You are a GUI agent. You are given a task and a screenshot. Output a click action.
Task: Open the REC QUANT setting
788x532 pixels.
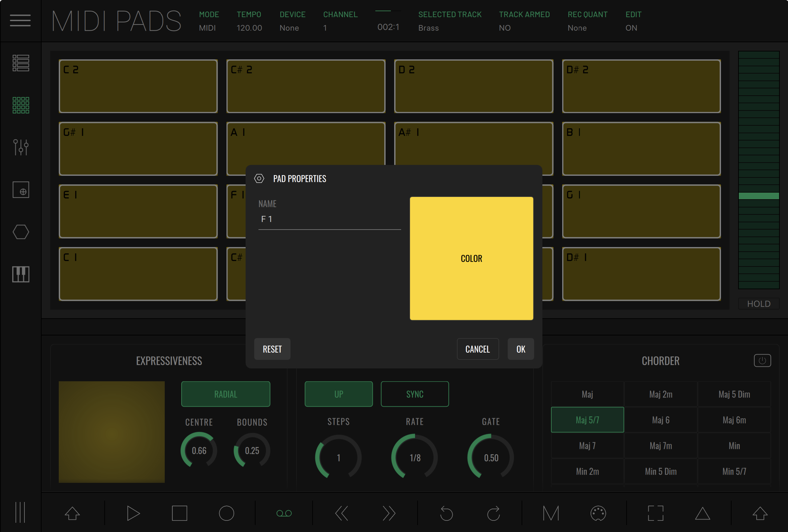587,21
